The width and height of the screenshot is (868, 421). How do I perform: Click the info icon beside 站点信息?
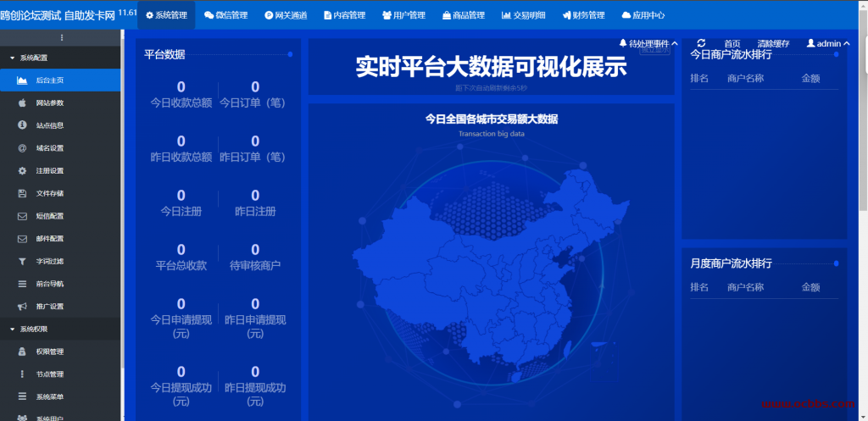[22, 125]
